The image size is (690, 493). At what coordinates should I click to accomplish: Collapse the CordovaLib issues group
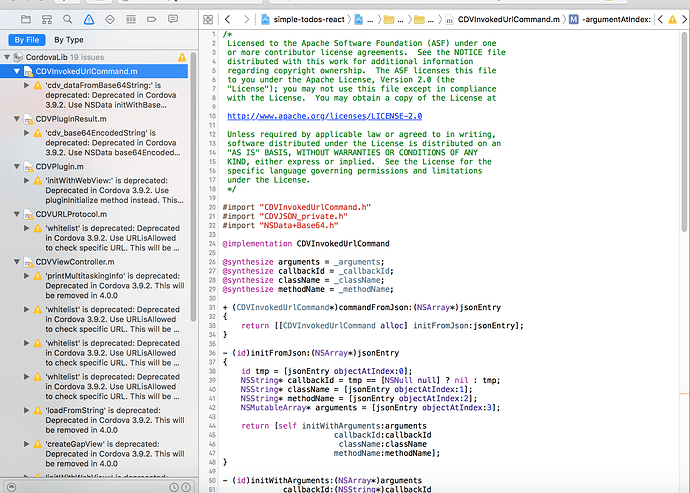[7, 57]
